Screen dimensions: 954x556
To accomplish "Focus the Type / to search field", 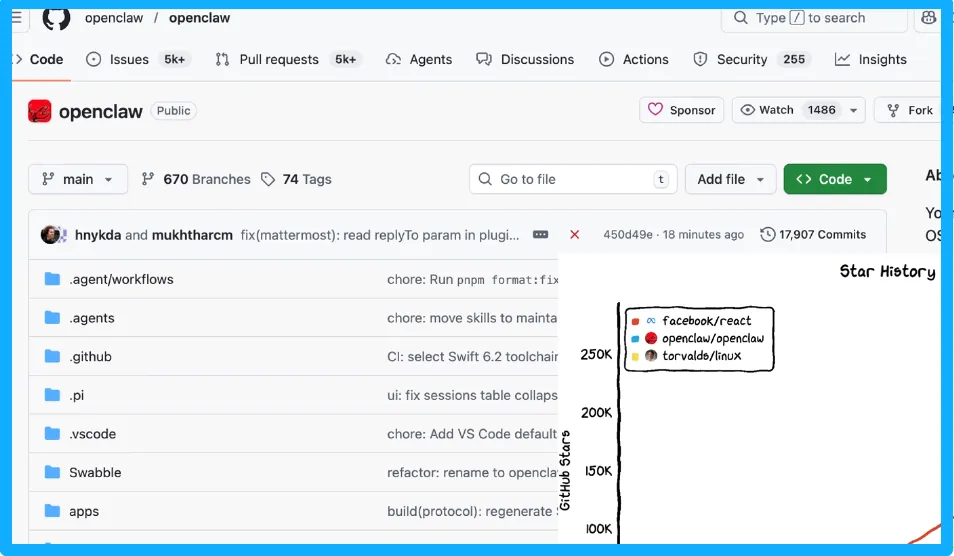I will click(x=814, y=18).
